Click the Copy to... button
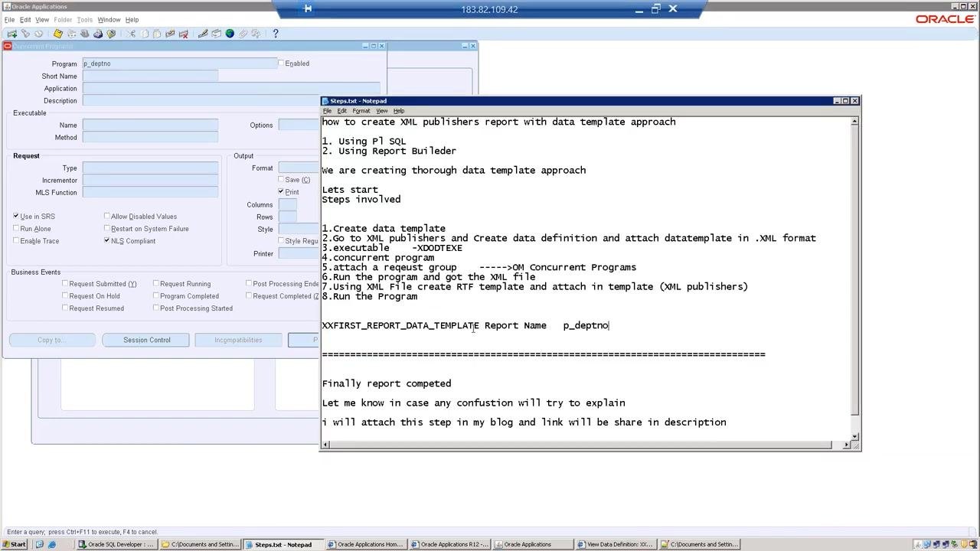The width and height of the screenshot is (980, 551). pyautogui.click(x=52, y=340)
